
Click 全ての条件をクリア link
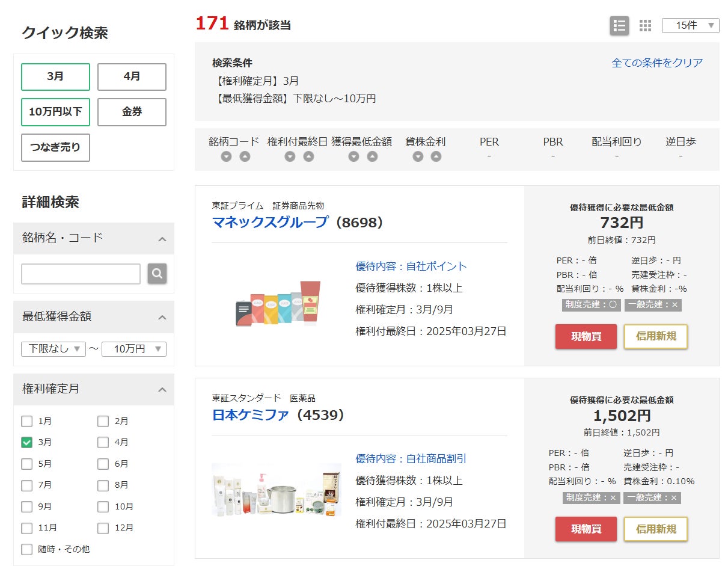(657, 63)
